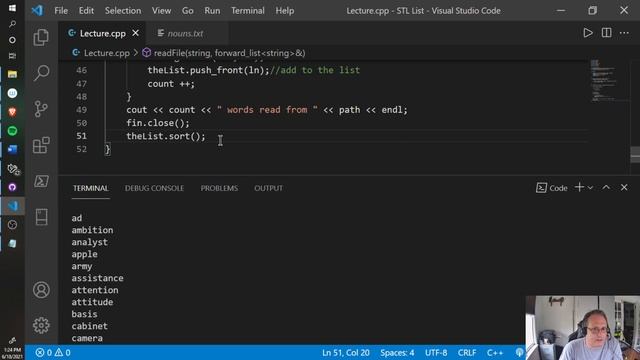Screen dimensions: 640x360
Task: Place cursor on theList.sort(); line
Action: pyautogui.click(x=166, y=136)
